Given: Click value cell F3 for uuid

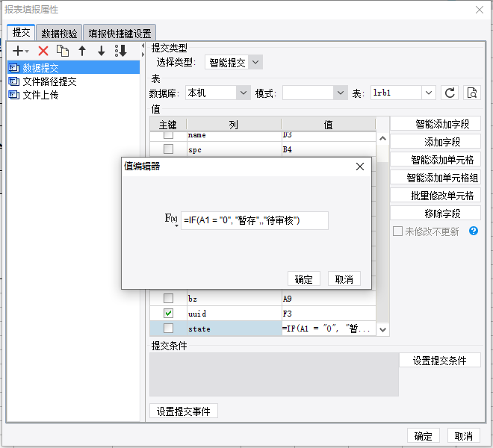Looking at the screenshot, I should [x=329, y=314].
